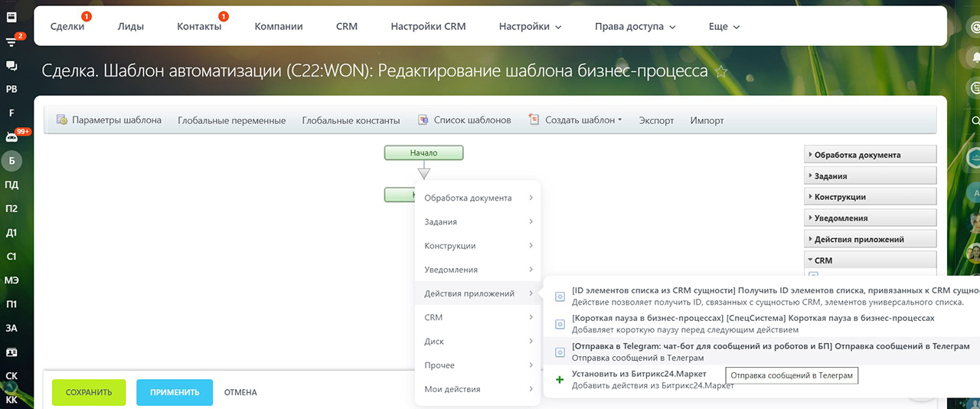Viewport: 980px width, 409px height.
Task: Open the Диск submenu in context menu
Action: pyautogui.click(x=479, y=342)
